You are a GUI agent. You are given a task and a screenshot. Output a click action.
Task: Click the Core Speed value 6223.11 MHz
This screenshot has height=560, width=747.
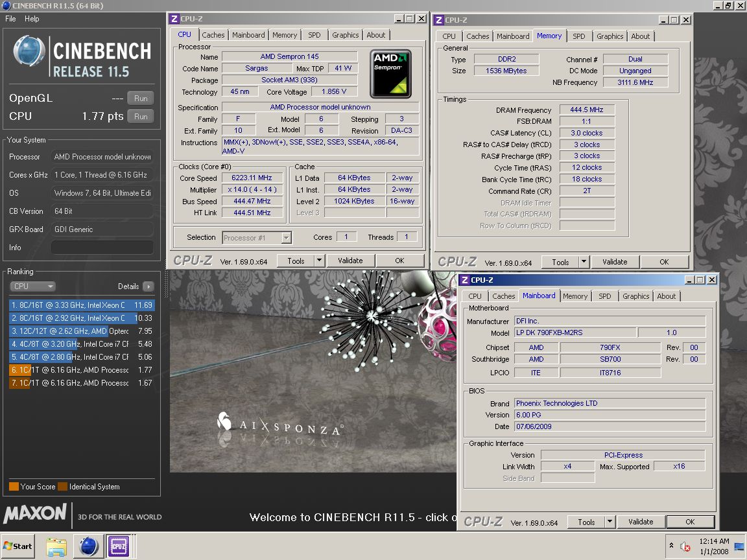coord(252,178)
